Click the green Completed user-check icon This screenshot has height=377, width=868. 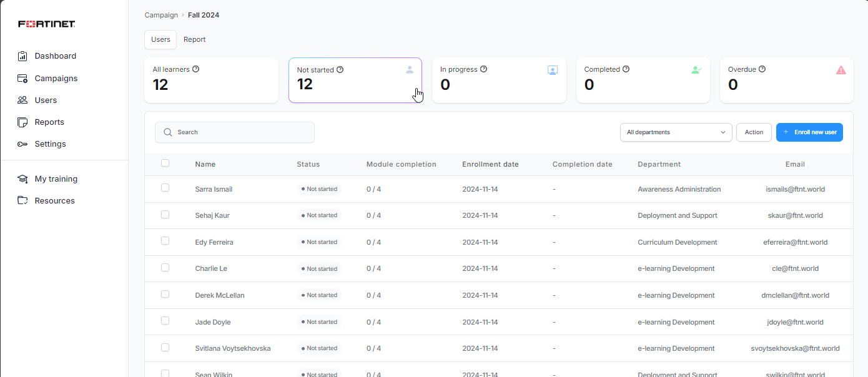697,70
